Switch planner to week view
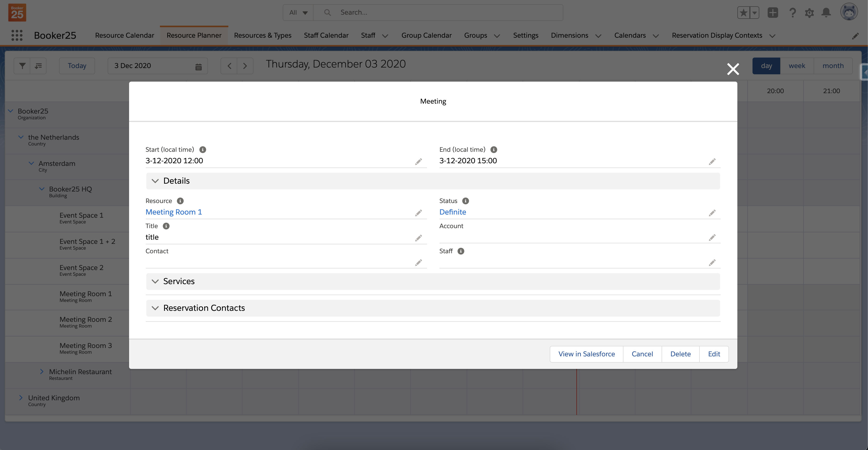Viewport: 868px width, 450px height. click(x=797, y=66)
